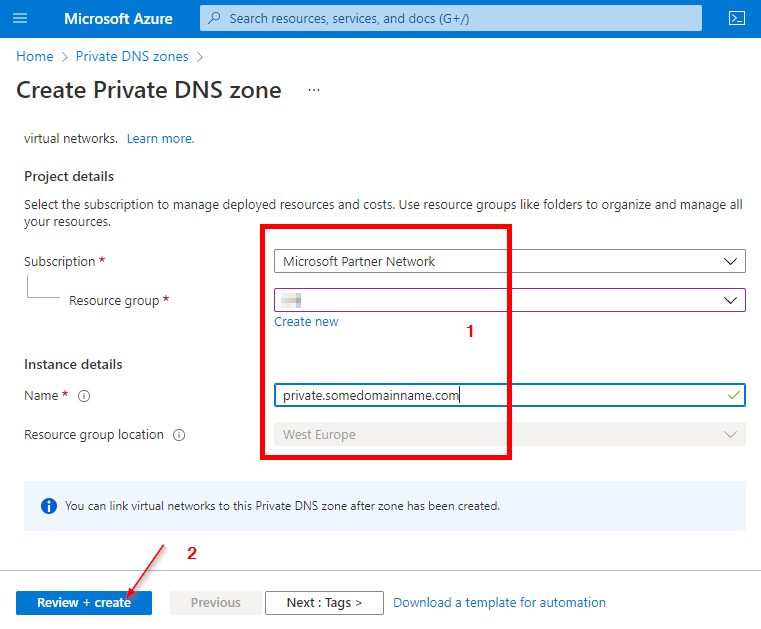The width and height of the screenshot is (761, 629).
Task: Show info tooltip for Resource group location
Action: tap(179, 435)
